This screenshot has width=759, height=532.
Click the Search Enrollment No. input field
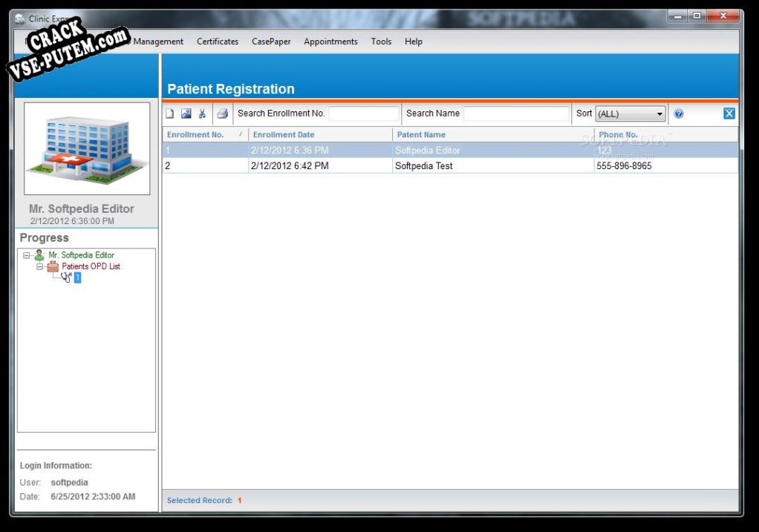pos(363,114)
